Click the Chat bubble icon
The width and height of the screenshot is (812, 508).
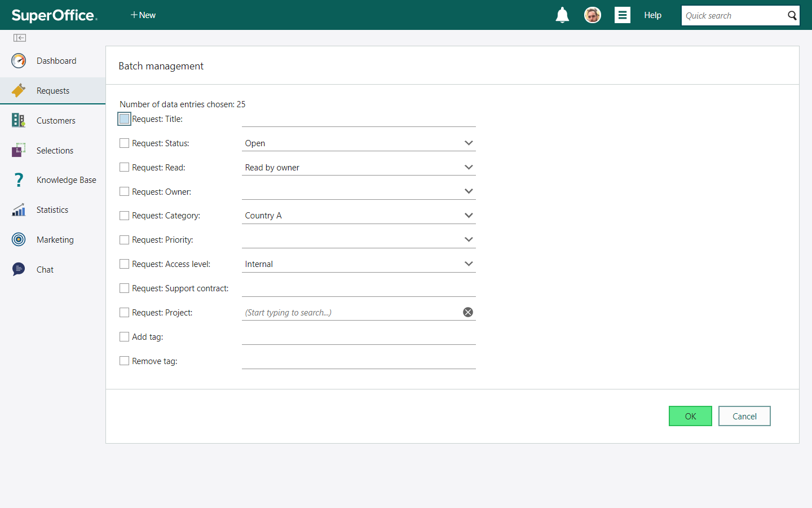coord(19,269)
